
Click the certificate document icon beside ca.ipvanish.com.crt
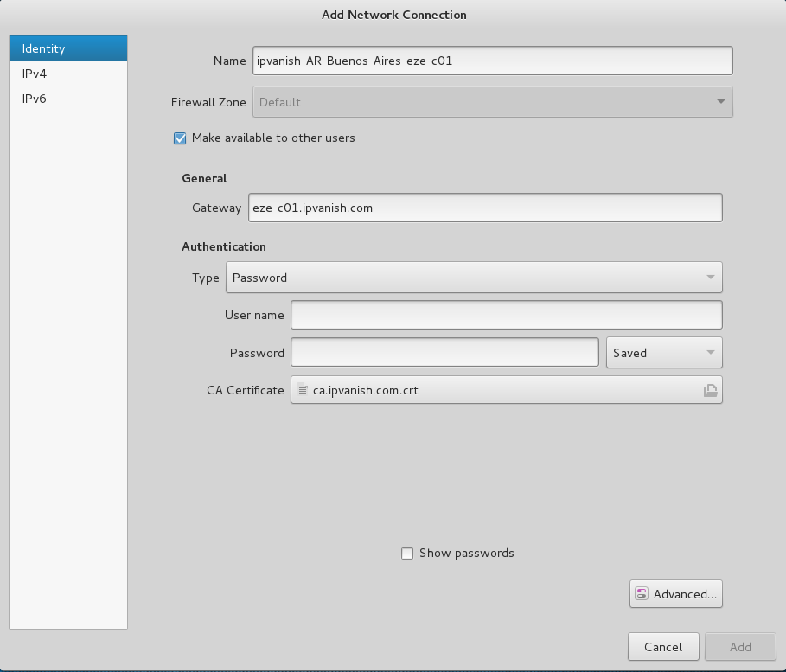click(304, 390)
